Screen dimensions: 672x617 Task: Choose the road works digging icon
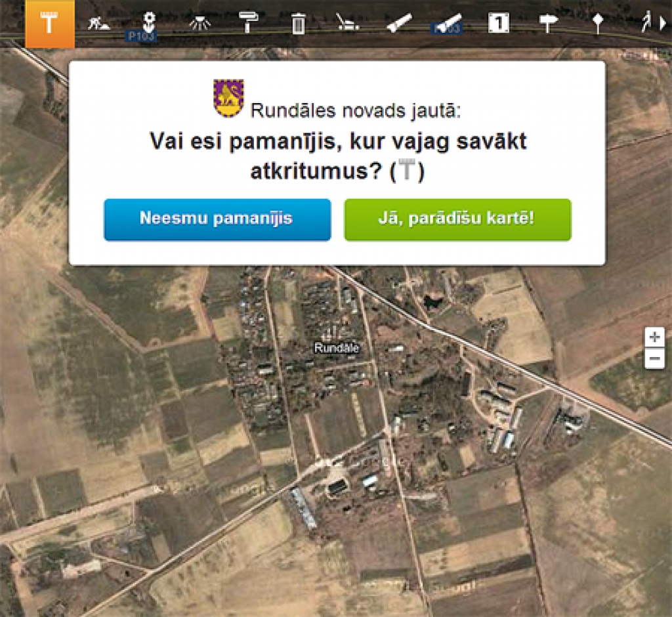coord(100,24)
